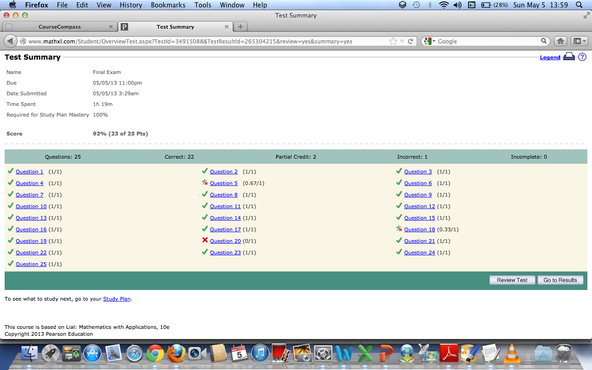The width and height of the screenshot is (592, 370).
Task: Open Mission Control from the dock
Action: [x=71, y=353]
